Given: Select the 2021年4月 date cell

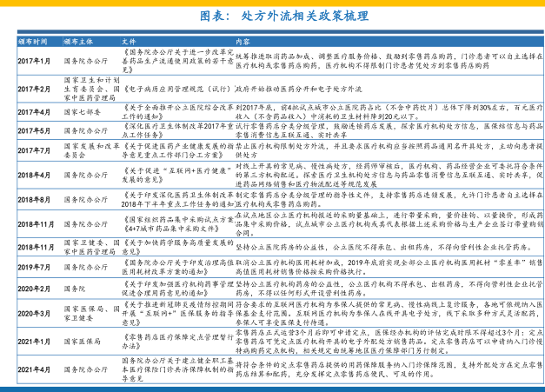Looking at the screenshot, I should tap(35, 370).
